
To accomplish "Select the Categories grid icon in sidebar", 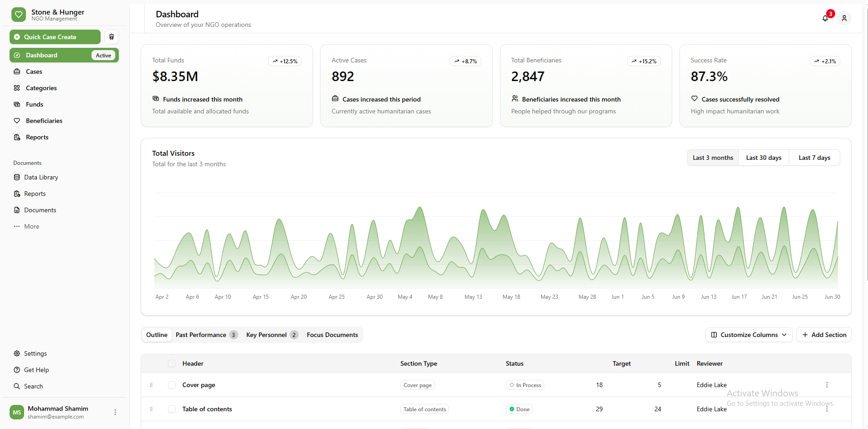I will tap(17, 88).
